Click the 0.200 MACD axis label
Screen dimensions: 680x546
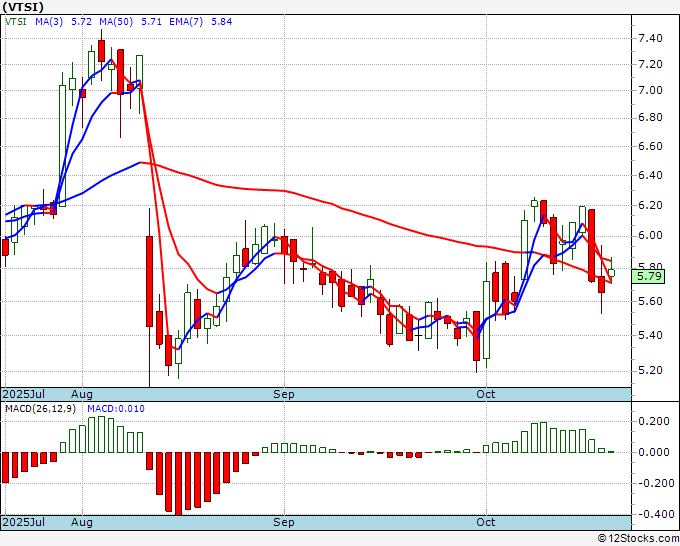pos(654,422)
